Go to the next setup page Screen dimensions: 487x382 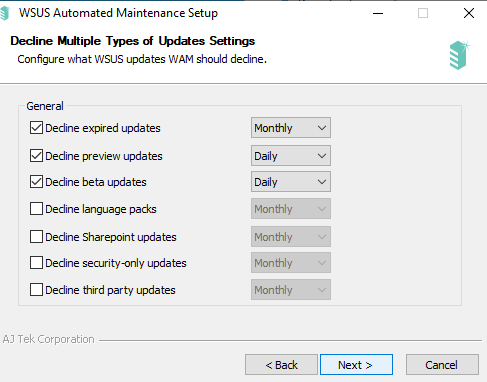(356, 365)
